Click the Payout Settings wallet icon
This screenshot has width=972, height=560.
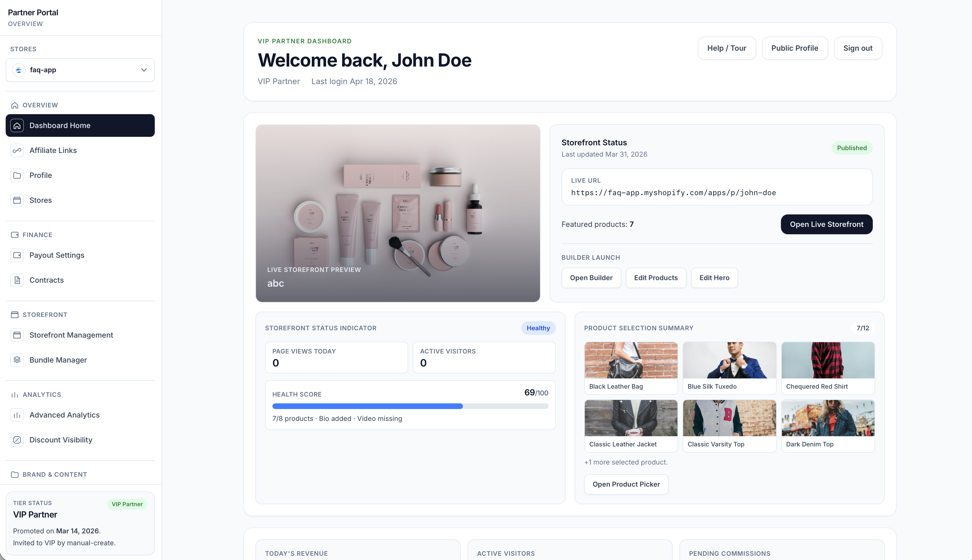(x=17, y=255)
